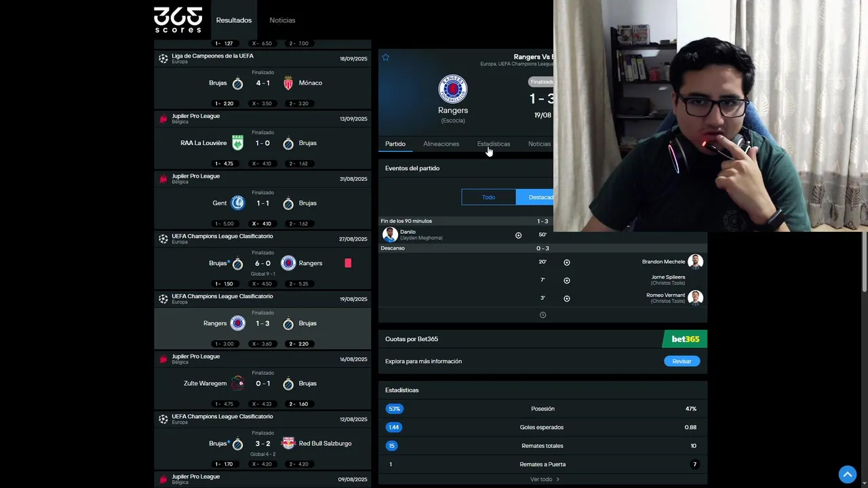868x488 pixels.
Task: Select the Partido tab
Action: pos(395,144)
